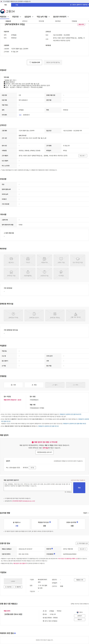89x644 pixels.
Task: Click the red warning icon in 채용 담당자 notice
Action: point(33,442)
